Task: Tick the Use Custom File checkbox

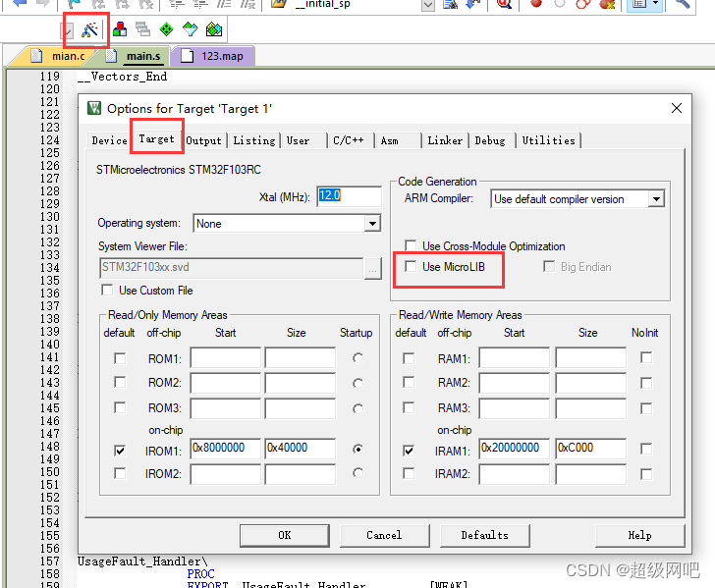Action: pos(107,290)
